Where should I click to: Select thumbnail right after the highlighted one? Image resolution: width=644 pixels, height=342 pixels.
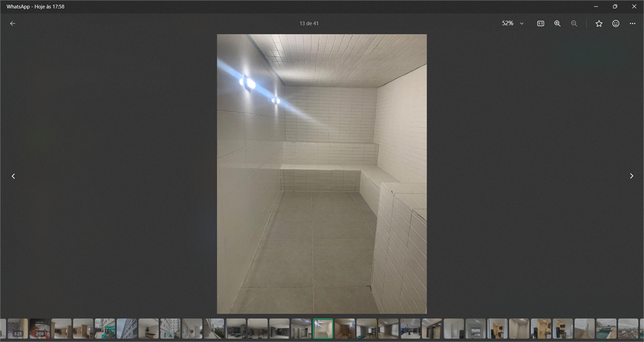tap(345, 328)
